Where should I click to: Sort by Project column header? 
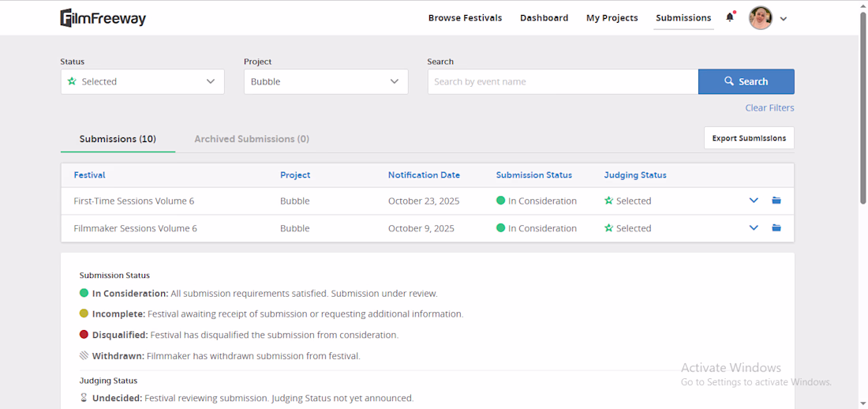click(x=295, y=175)
